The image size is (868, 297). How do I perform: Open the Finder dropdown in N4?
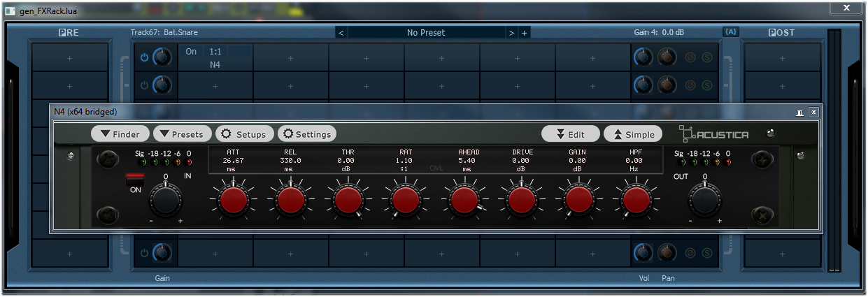pos(120,134)
